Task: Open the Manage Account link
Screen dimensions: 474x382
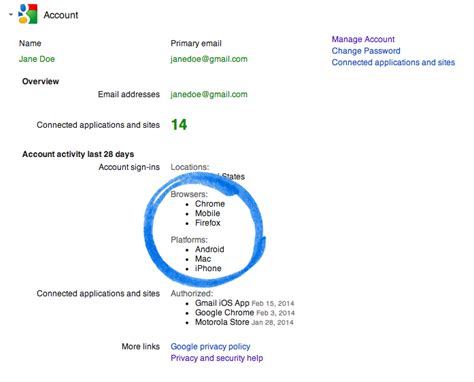Action: click(x=363, y=39)
